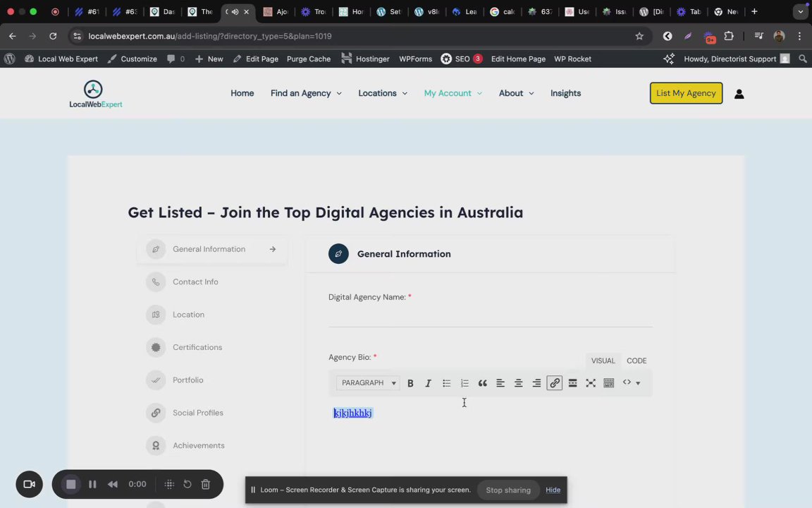Click the insert link icon
This screenshot has height=508, width=812.
[554, 383]
